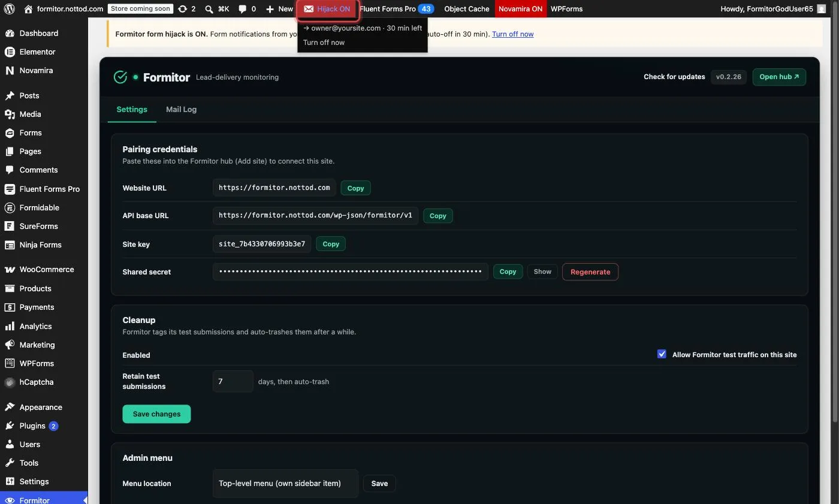This screenshot has width=839, height=504.
Task: Switch to the Mail Log tab
Action: point(181,109)
